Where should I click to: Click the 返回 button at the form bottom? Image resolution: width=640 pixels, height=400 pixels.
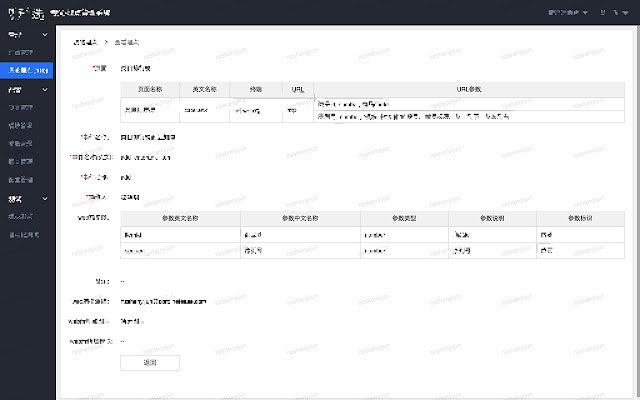pyautogui.click(x=150, y=362)
